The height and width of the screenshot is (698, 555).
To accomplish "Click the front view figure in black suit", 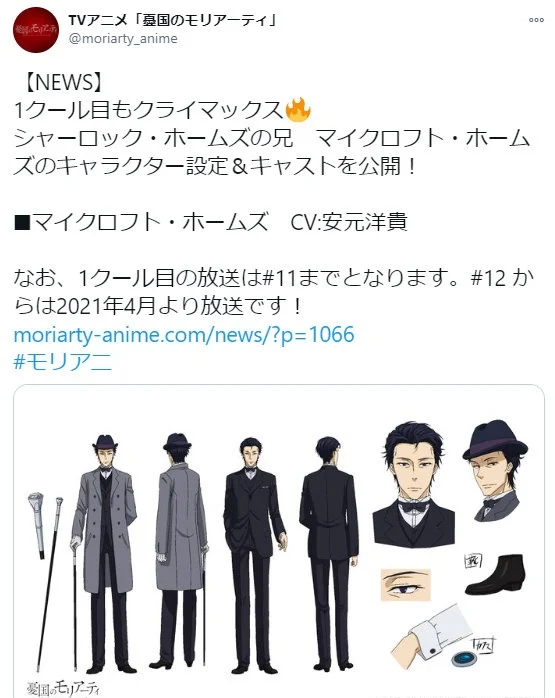I will [x=253, y=554].
